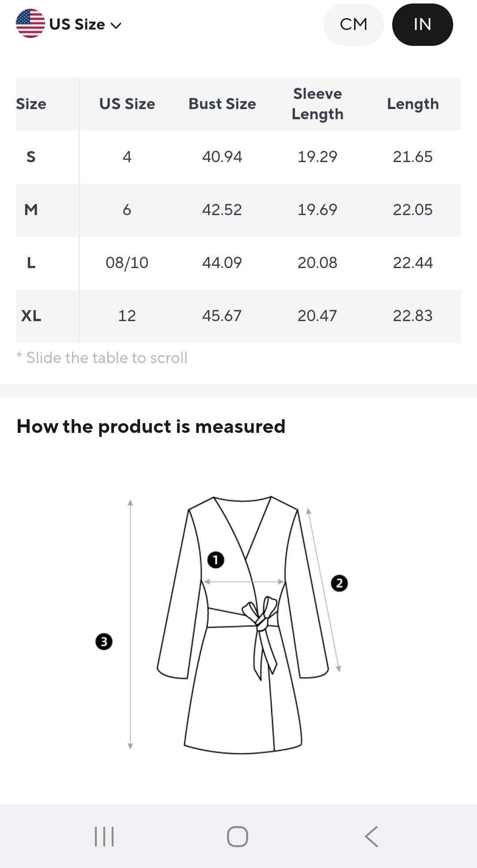
Task: Tap the bust measurement marker 1
Action: click(x=216, y=560)
